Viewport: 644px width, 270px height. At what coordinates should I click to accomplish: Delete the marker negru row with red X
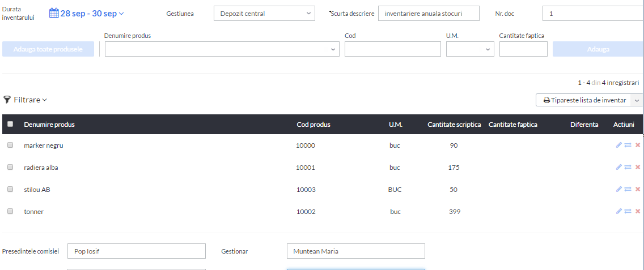(638, 145)
